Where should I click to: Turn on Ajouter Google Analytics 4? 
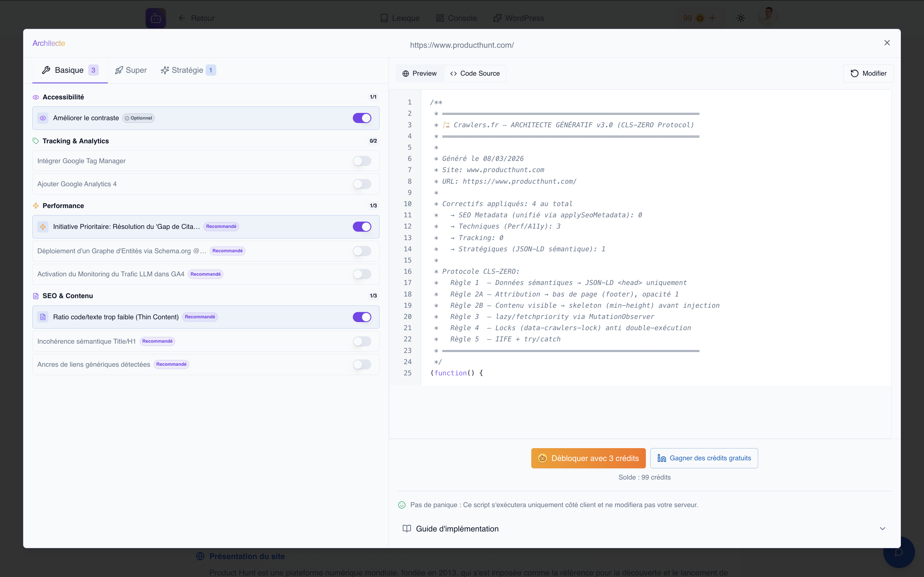362,184
